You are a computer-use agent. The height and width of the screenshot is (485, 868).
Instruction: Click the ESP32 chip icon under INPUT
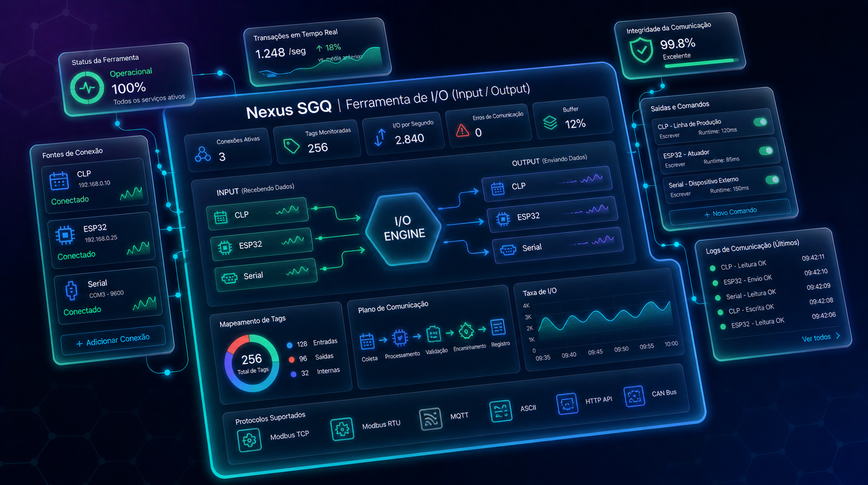coord(225,248)
